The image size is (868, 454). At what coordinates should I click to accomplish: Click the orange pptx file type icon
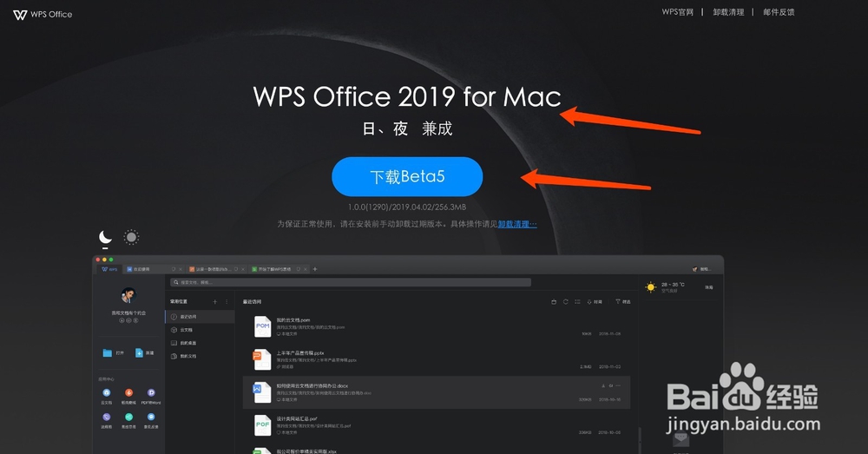click(262, 359)
